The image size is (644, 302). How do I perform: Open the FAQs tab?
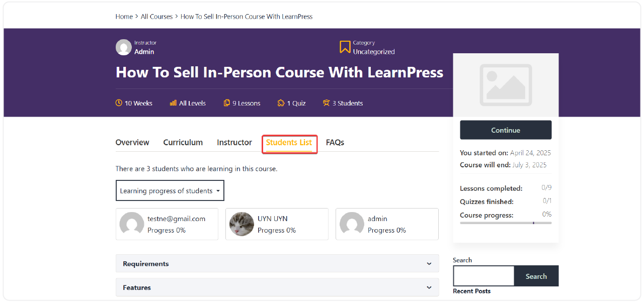pyautogui.click(x=335, y=142)
